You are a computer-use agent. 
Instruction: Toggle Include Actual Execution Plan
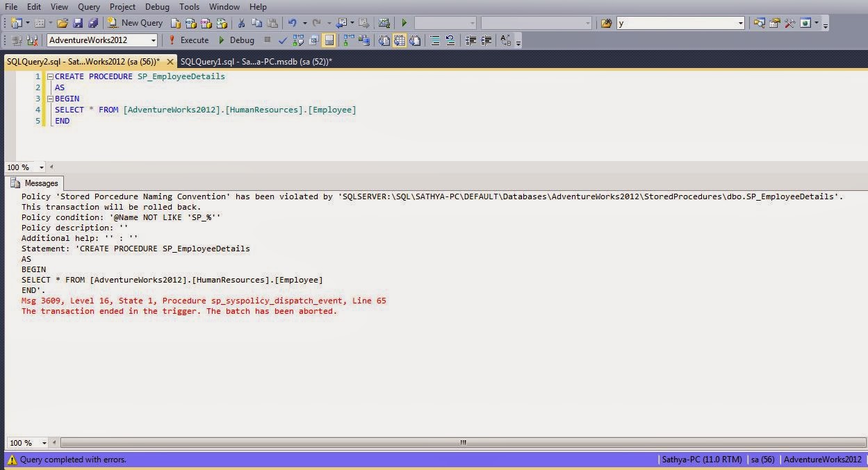point(347,40)
